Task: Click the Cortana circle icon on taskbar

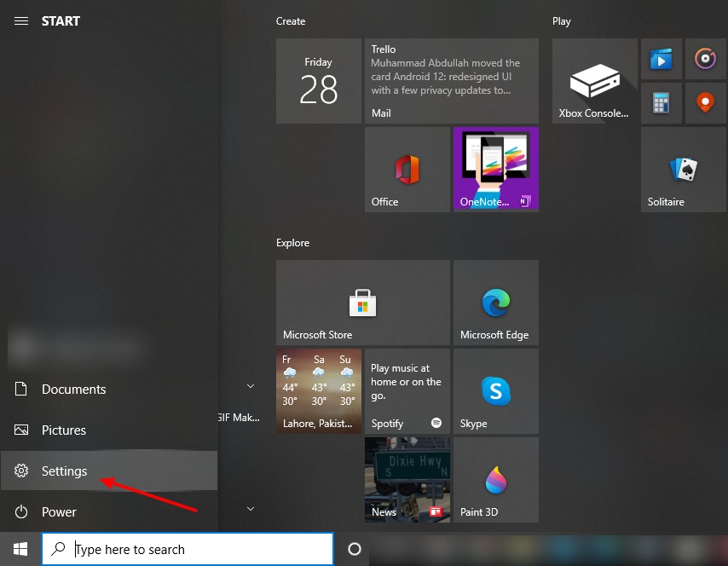Action: click(355, 549)
